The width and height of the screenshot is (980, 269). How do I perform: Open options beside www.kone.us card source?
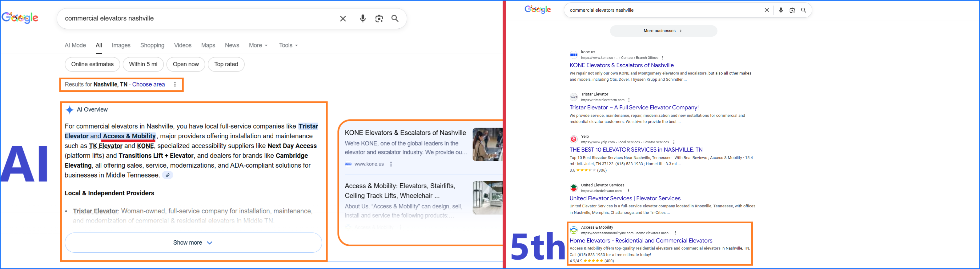coord(391,164)
